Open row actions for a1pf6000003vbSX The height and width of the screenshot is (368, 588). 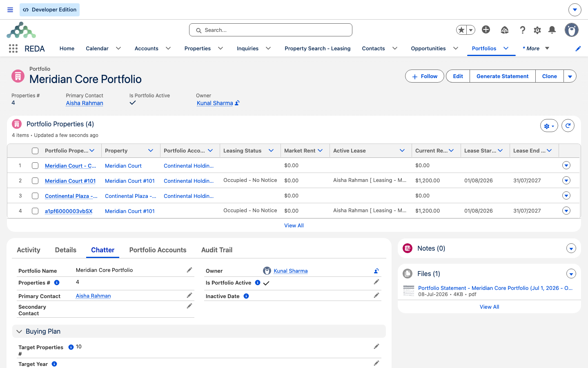[x=566, y=211]
